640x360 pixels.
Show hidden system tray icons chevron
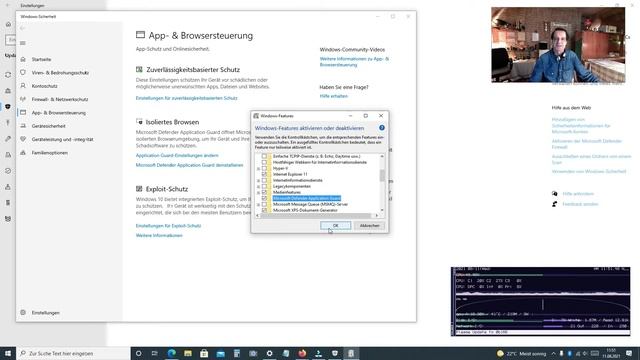(553, 353)
